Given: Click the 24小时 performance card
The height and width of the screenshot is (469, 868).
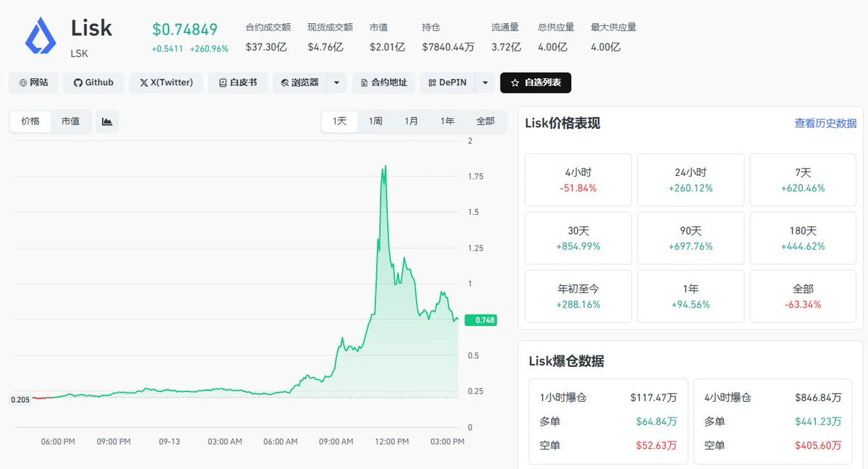Looking at the screenshot, I should (690, 179).
